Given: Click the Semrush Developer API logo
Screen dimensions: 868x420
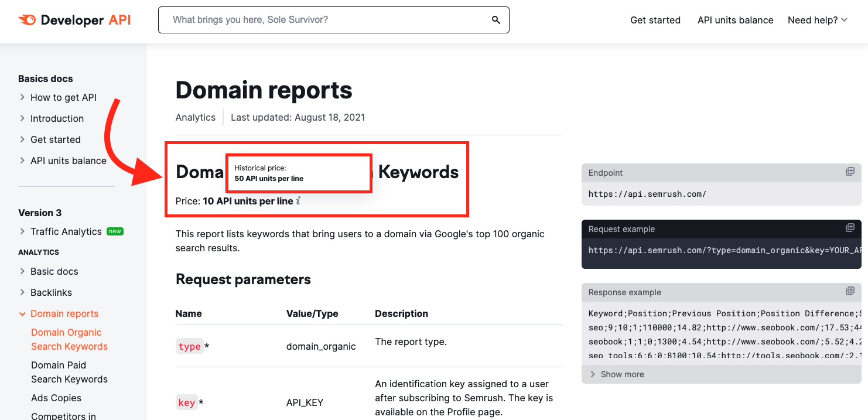Looking at the screenshot, I should click(74, 20).
